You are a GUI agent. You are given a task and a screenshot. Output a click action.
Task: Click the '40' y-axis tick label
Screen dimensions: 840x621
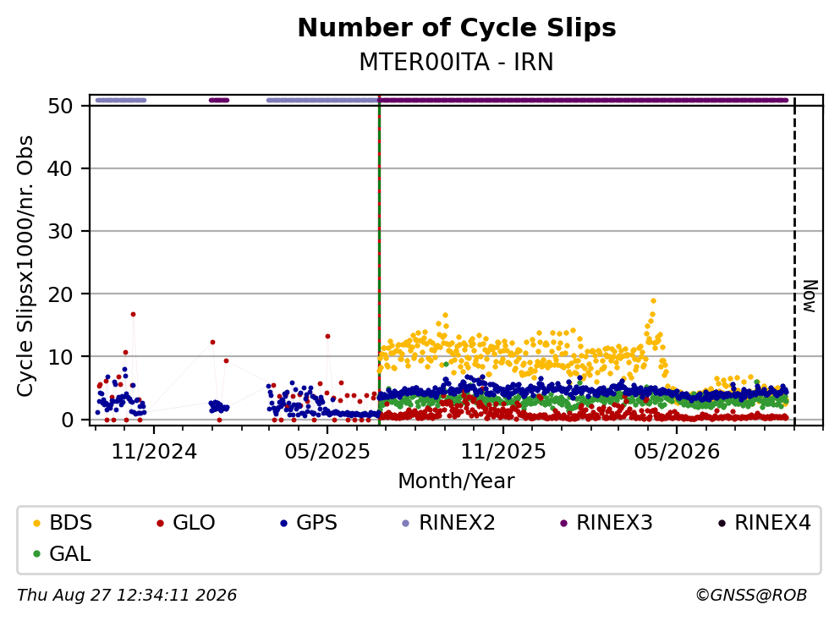(60, 168)
